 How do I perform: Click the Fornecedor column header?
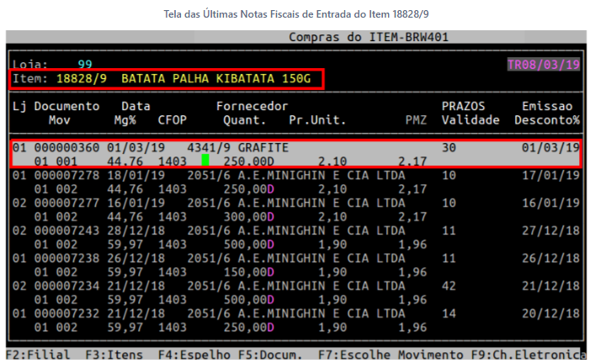252,107
